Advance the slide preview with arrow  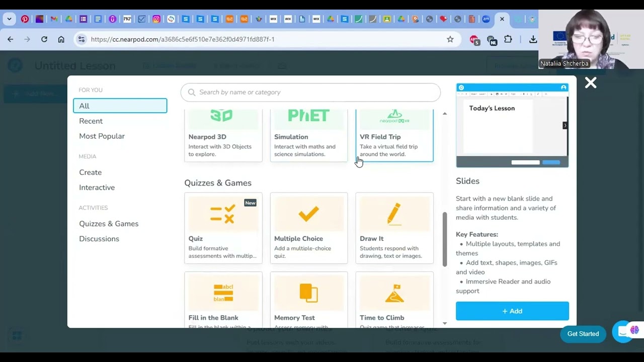point(565,125)
